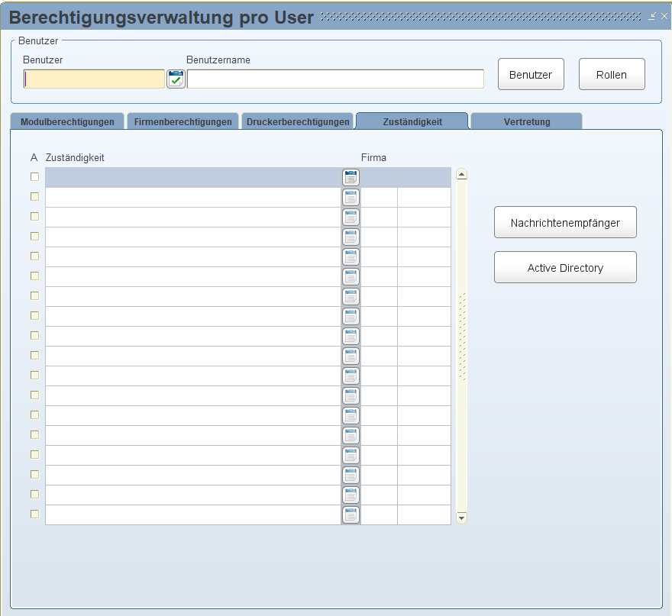Click the list icon in last Zuständigkeit row

tap(351, 515)
